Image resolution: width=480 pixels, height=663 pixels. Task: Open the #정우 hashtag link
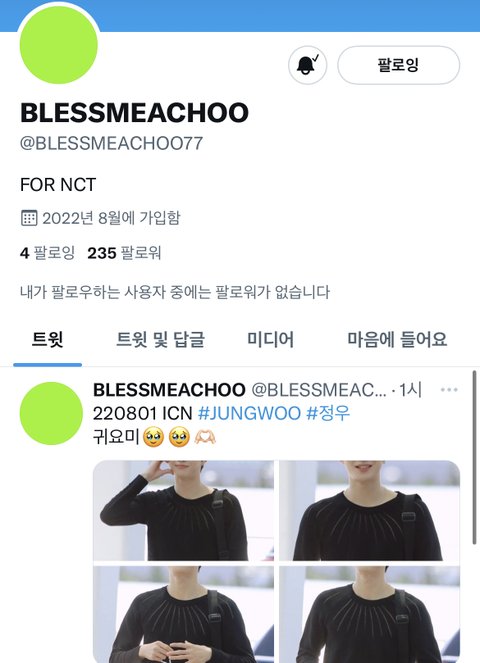(328, 413)
